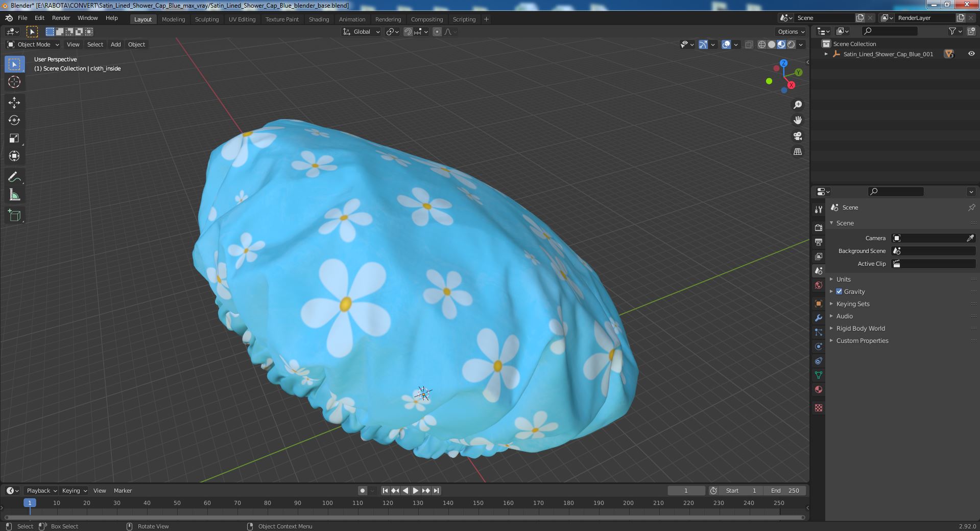Toggle the camera view icon
This screenshot has width=980, height=531.
(797, 136)
